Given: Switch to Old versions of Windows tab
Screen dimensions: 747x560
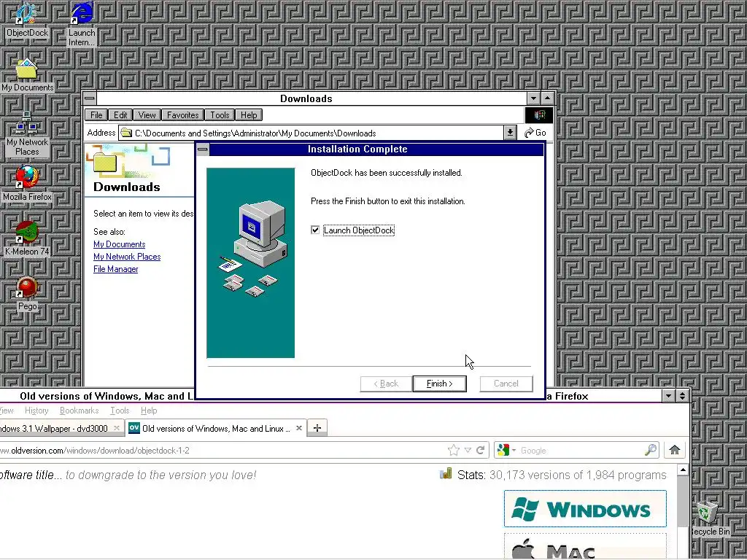Looking at the screenshot, I should 215,428.
